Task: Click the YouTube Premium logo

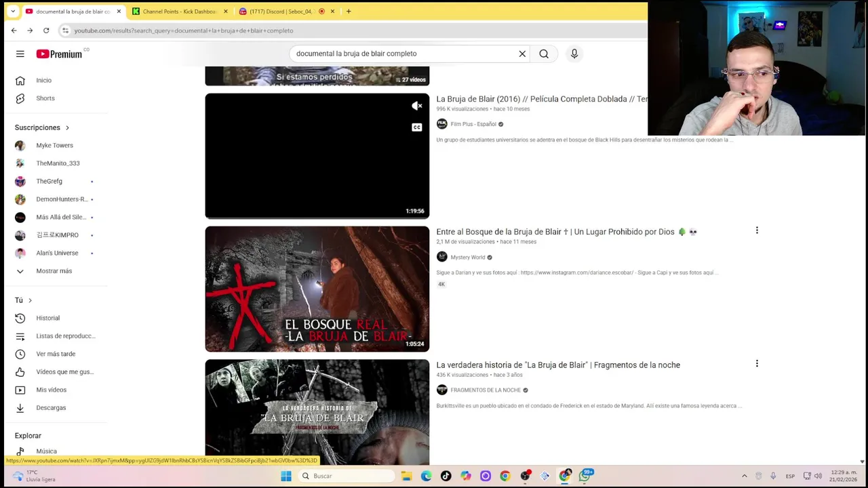Action: (x=60, y=54)
